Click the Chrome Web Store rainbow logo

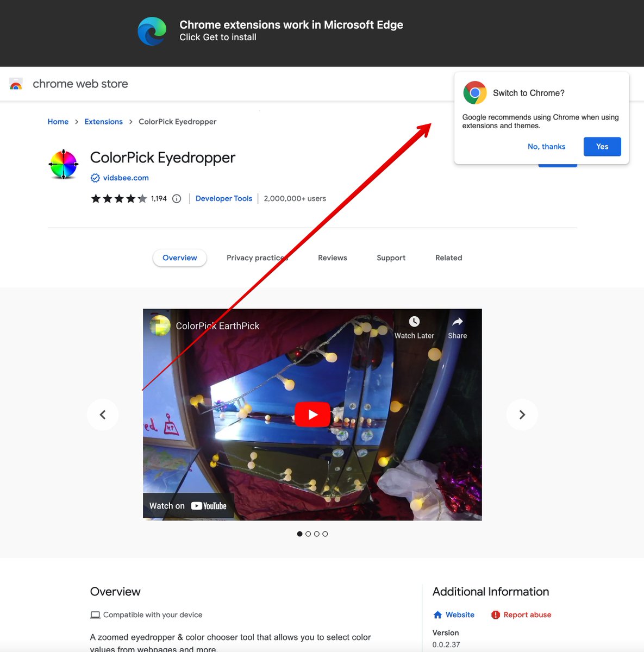[x=16, y=84]
